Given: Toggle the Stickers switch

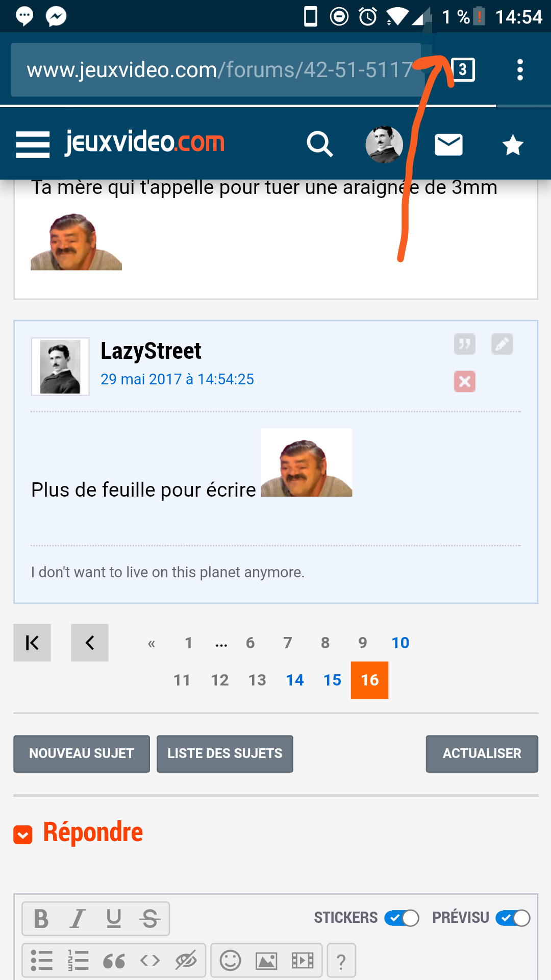Looking at the screenshot, I should tap(402, 918).
